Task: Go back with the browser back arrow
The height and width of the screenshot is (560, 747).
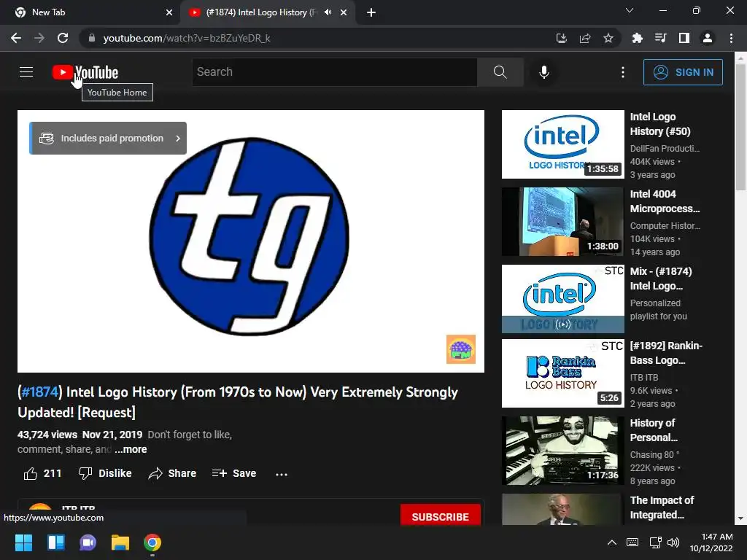Action: point(16,38)
